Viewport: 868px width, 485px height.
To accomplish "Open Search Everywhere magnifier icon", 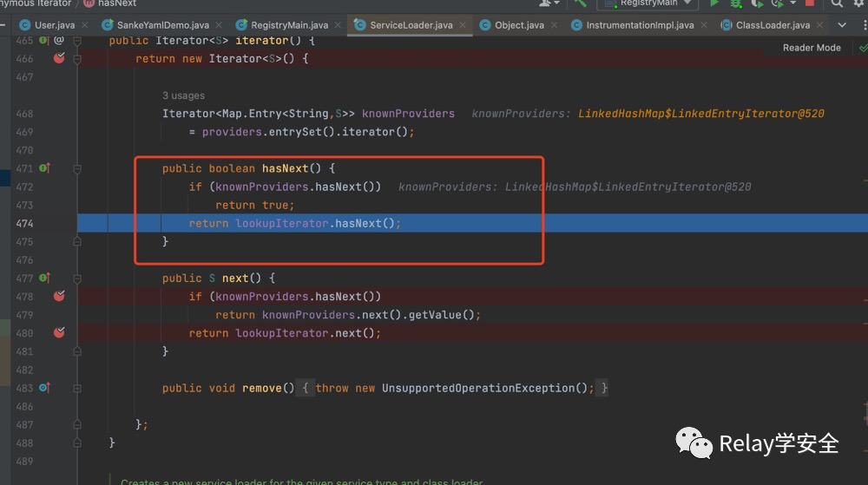I will tap(837, 3).
